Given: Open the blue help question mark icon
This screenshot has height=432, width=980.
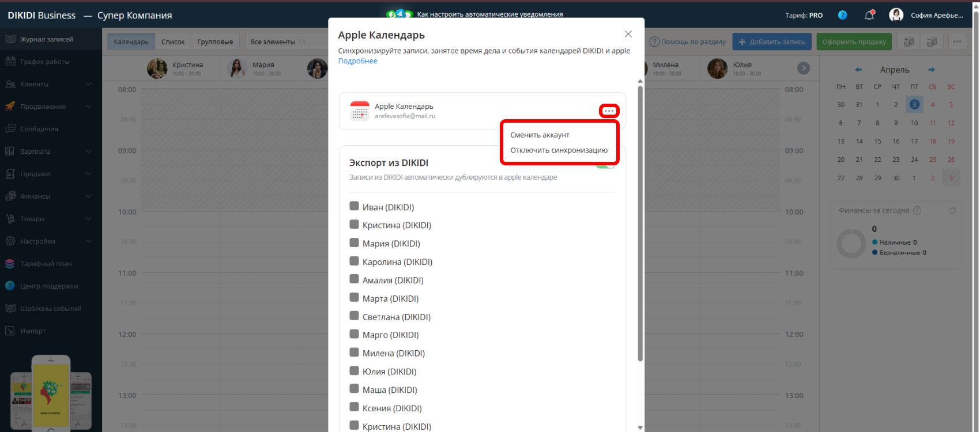Looking at the screenshot, I should pos(842,16).
